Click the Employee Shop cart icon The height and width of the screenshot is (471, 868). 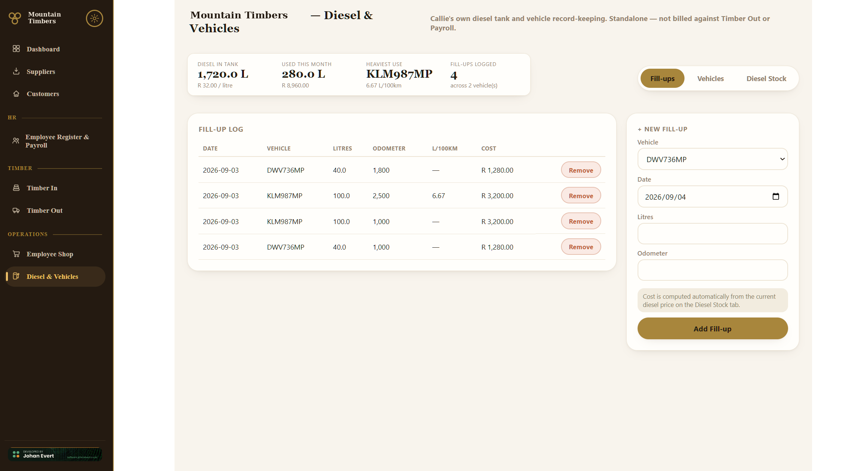pos(16,254)
